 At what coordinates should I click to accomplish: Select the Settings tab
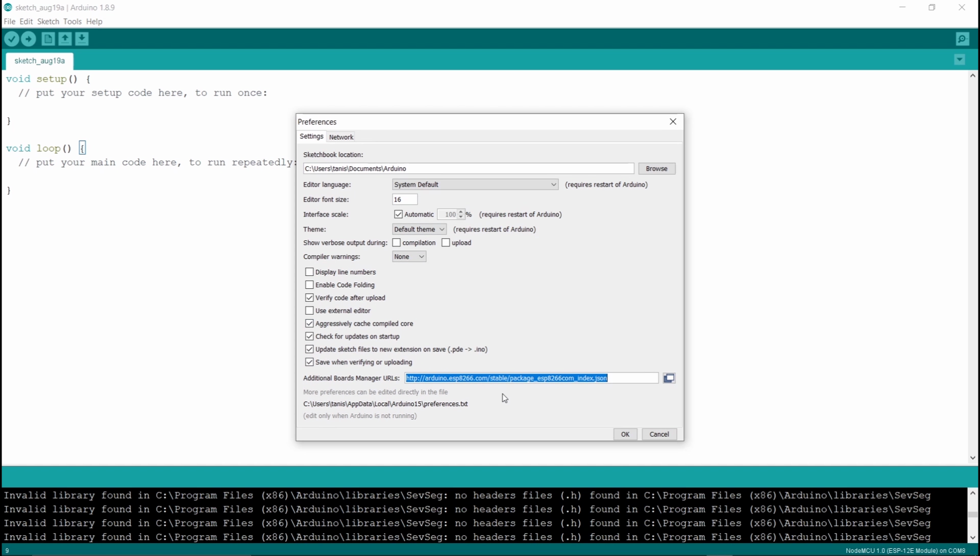[311, 136]
